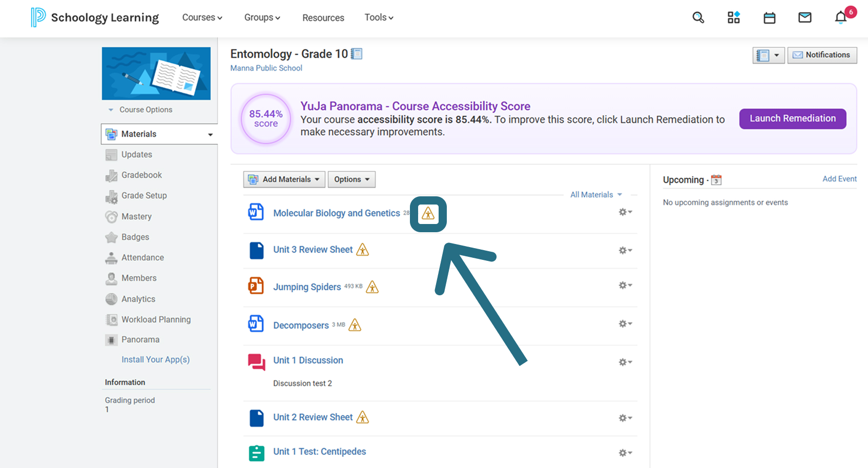Open the Jumping Spiders material link
Viewport: 868px width, 468px height.
[307, 287]
